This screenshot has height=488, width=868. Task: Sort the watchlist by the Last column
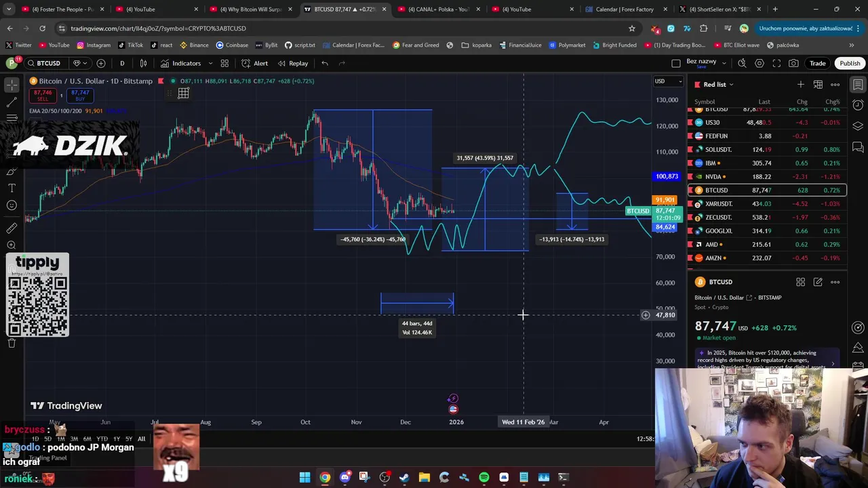pyautogui.click(x=764, y=102)
